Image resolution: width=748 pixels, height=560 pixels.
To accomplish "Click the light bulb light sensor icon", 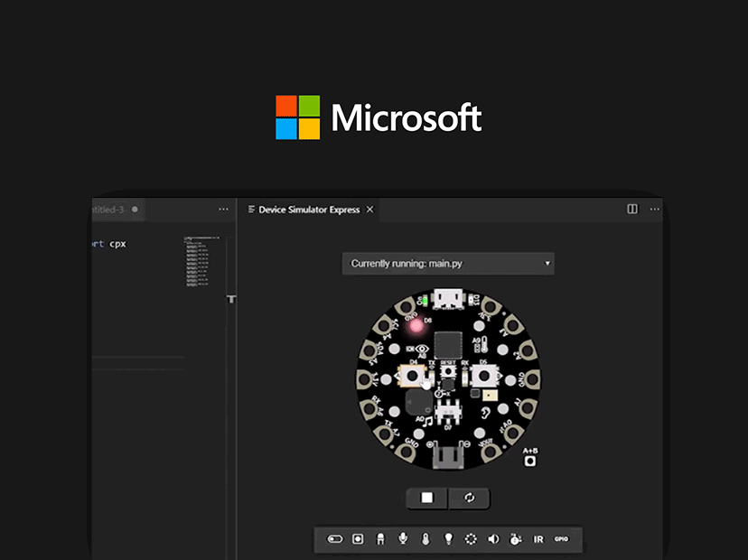I will (448, 539).
